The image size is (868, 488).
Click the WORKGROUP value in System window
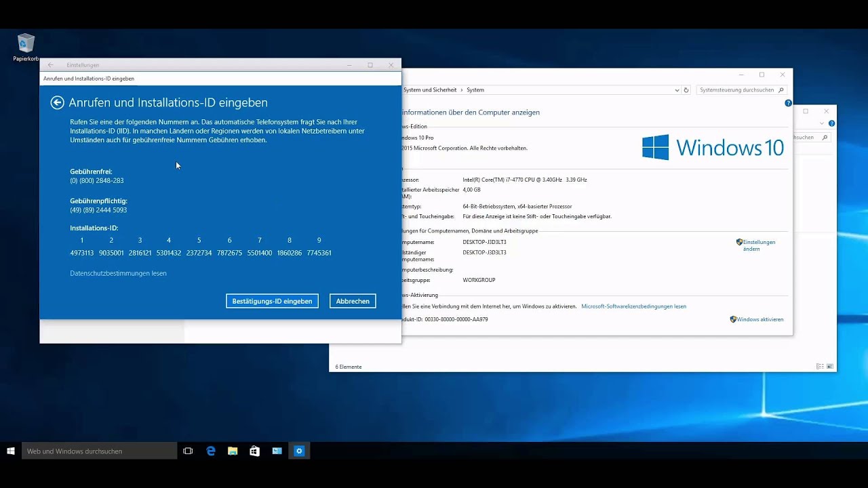[x=479, y=280]
